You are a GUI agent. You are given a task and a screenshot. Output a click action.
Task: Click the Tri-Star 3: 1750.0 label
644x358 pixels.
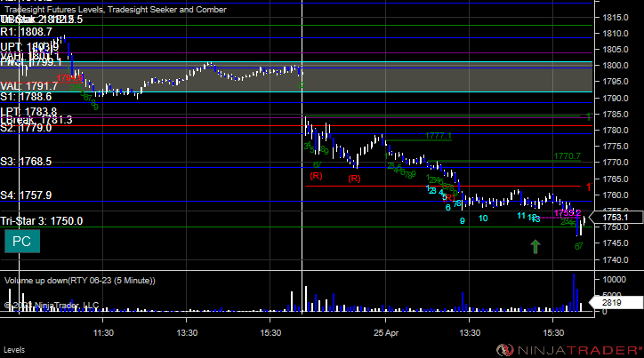tap(42, 221)
